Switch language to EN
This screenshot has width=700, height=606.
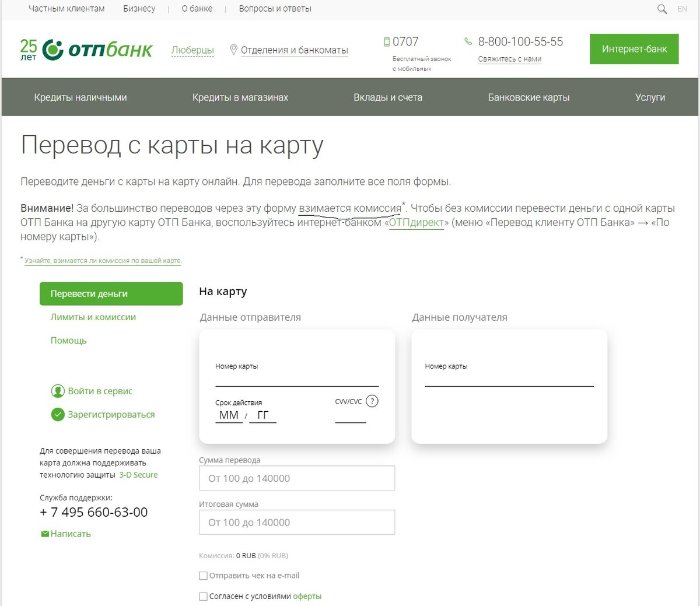click(x=682, y=9)
